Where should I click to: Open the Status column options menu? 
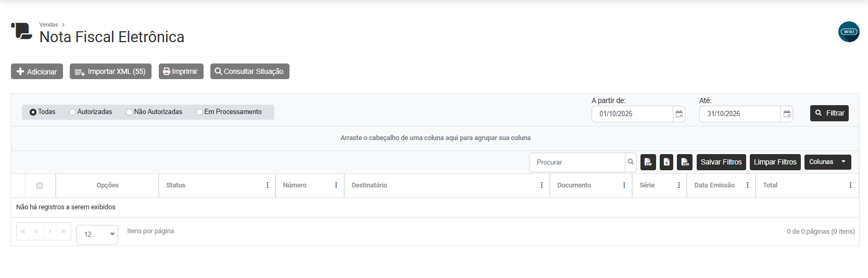point(268,185)
